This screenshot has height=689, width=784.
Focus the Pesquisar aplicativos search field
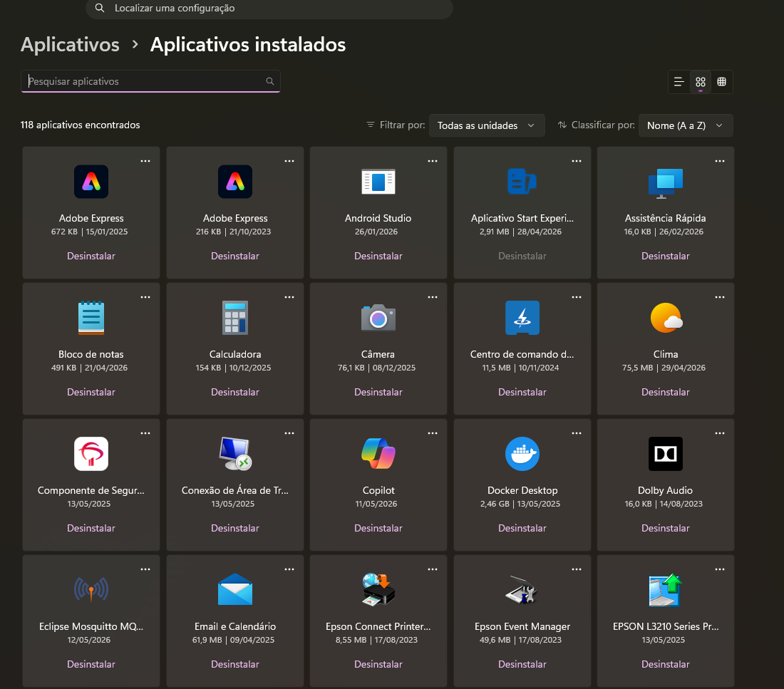point(150,81)
